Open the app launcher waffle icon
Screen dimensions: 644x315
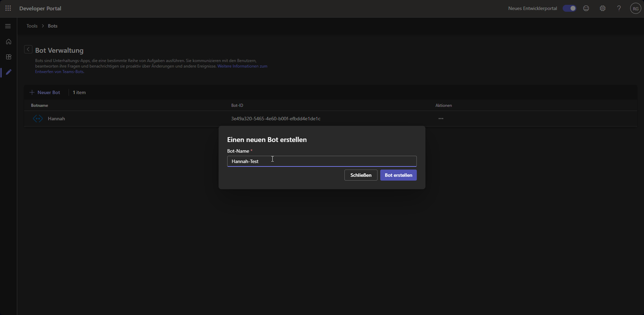(8, 8)
